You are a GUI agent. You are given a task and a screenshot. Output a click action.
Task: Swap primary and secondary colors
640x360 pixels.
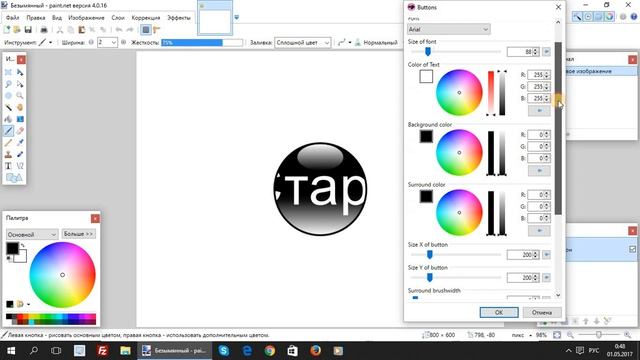(x=23, y=245)
